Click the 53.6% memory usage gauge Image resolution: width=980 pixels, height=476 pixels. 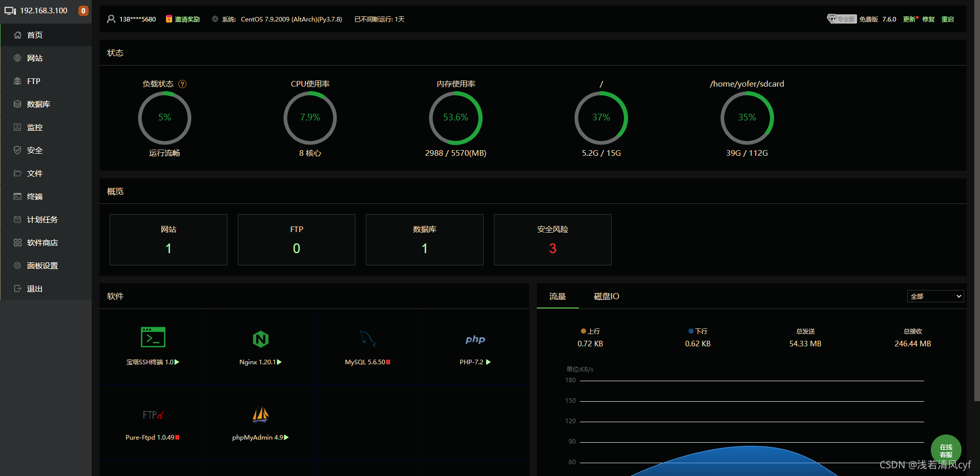point(455,118)
